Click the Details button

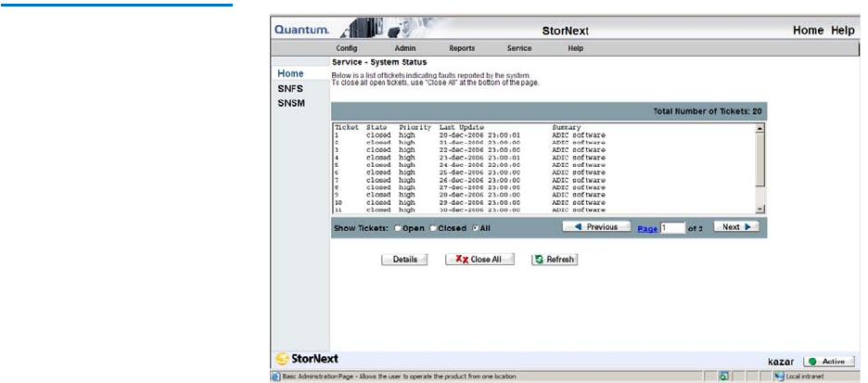[404, 260]
